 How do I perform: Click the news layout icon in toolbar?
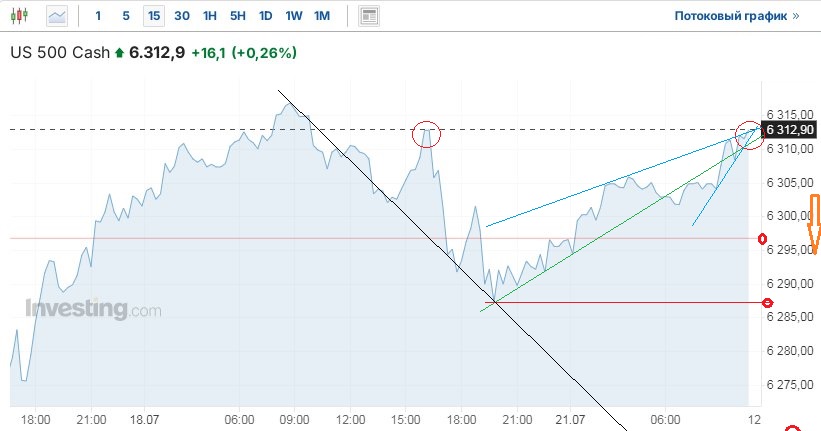(x=369, y=16)
